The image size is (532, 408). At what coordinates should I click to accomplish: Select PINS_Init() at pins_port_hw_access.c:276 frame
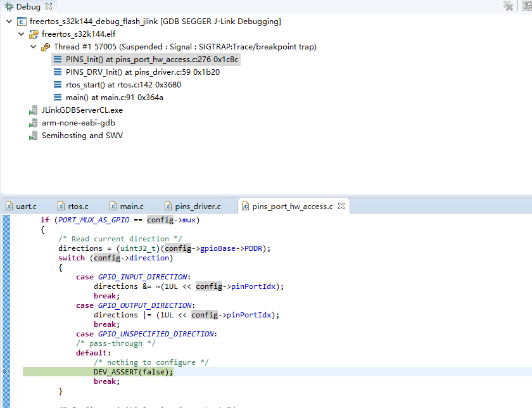[152, 60]
